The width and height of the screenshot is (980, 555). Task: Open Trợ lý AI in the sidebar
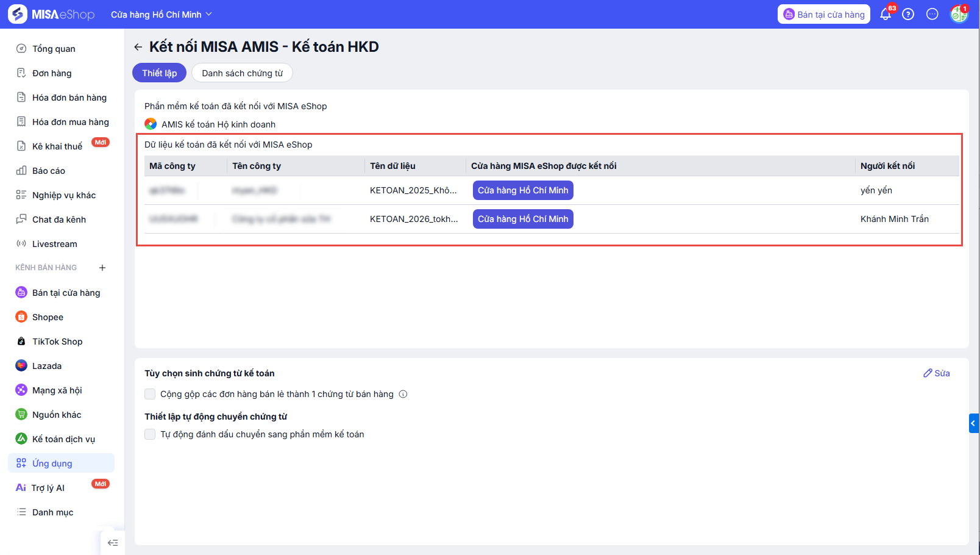(61, 488)
